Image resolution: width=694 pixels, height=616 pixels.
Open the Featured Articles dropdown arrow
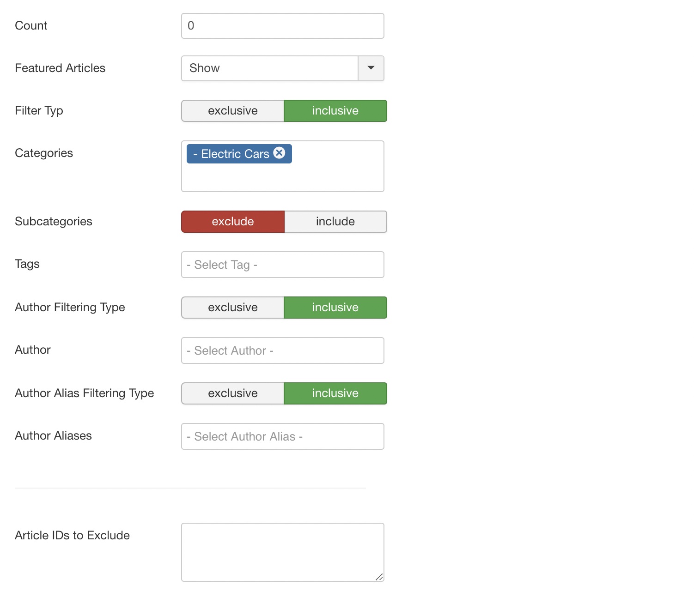[x=371, y=68]
